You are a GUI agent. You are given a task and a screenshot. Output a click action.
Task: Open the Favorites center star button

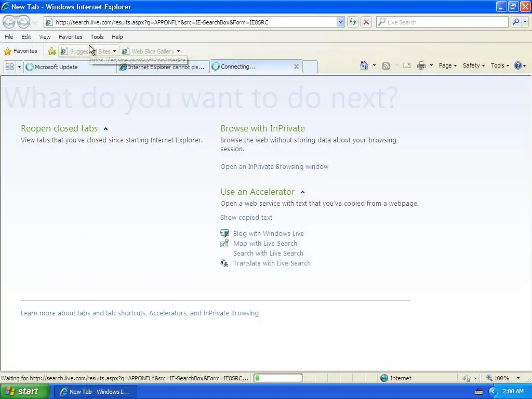tap(20, 51)
